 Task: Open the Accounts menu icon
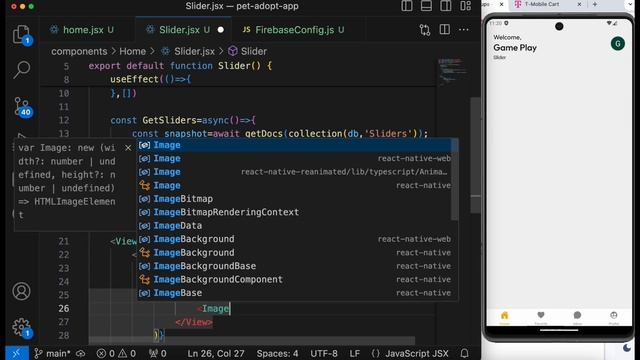(x=21, y=291)
